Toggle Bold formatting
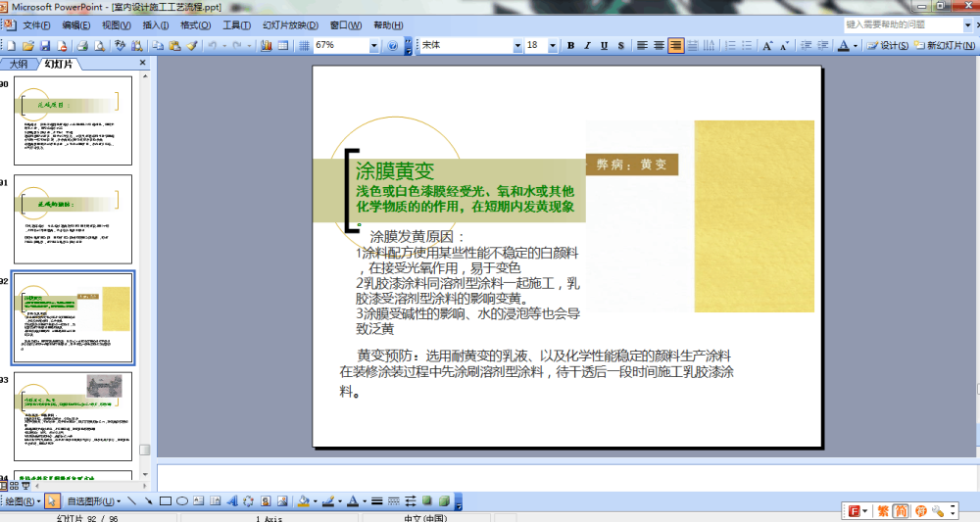This screenshot has height=522, width=980. [570, 46]
